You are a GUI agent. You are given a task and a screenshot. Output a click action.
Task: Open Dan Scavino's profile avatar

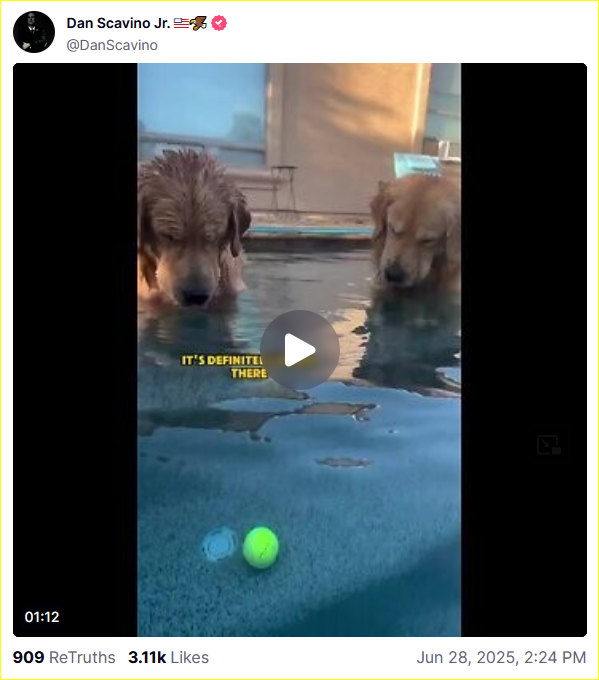[34, 32]
